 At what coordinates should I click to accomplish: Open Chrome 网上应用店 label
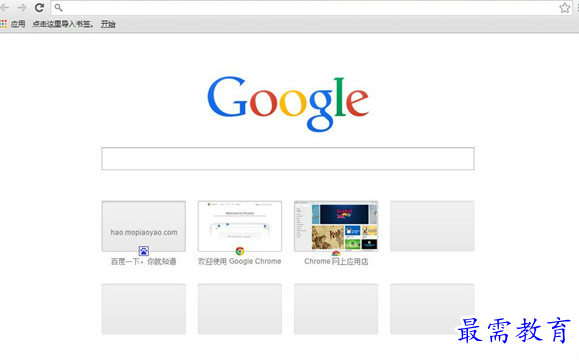point(336,262)
